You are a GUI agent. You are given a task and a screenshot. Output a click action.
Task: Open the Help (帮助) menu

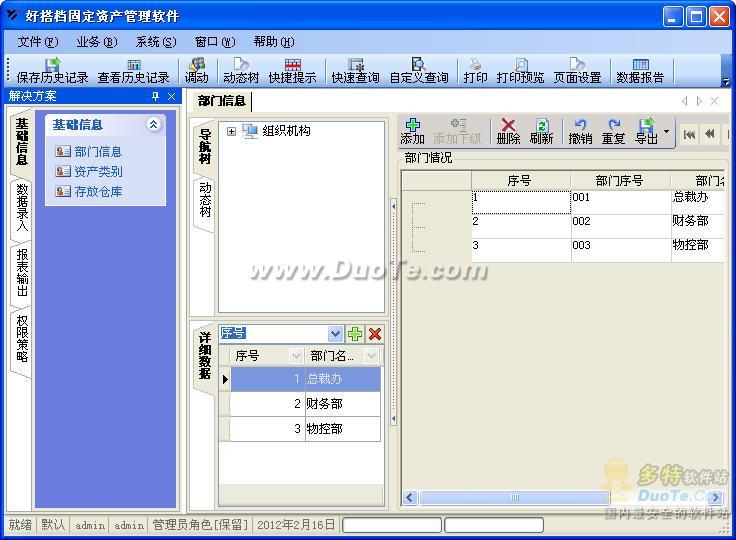click(274, 42)
